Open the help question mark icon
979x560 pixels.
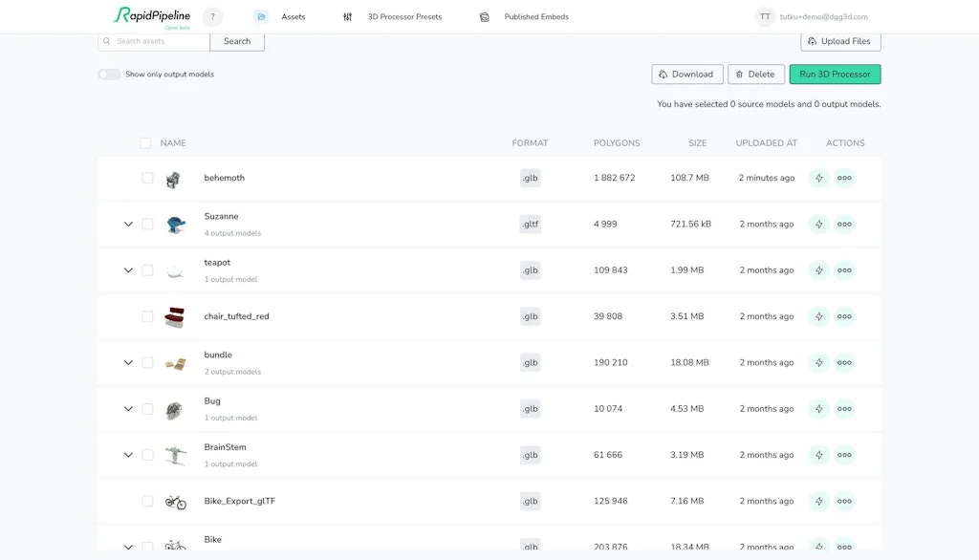[x=212, y=15]
